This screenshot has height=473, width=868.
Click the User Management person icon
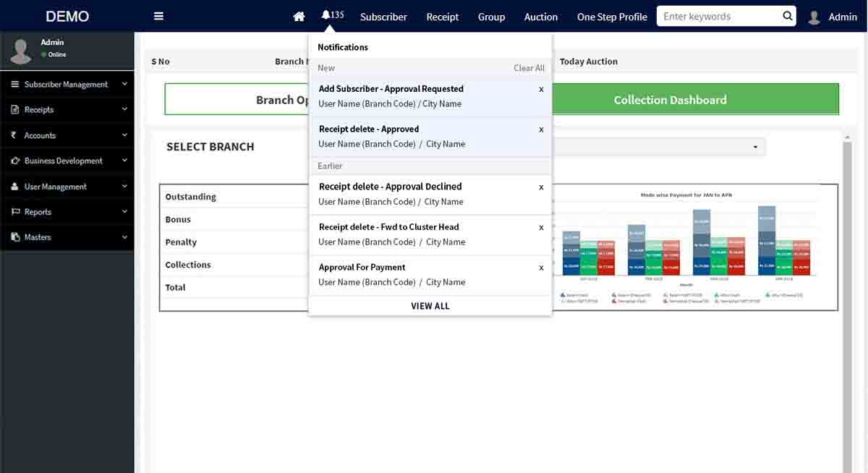coord(14,187)
